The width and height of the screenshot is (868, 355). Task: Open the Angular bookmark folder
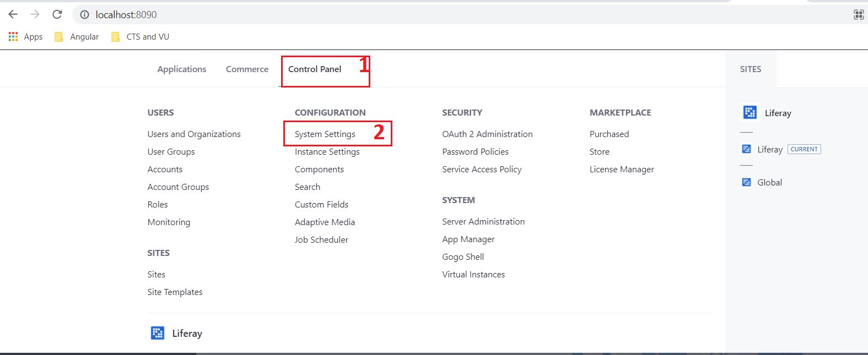coord(77,37)
